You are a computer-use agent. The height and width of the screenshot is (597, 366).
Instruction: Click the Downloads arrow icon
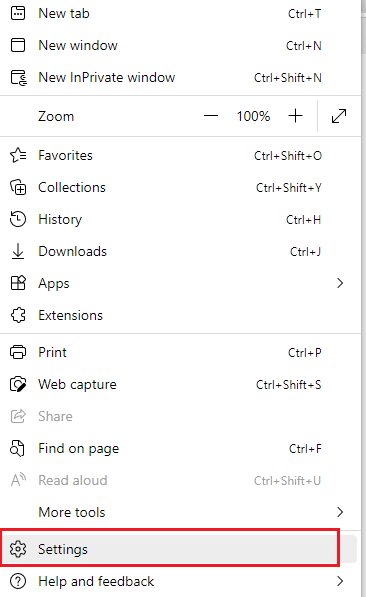[x=18, y=251]
